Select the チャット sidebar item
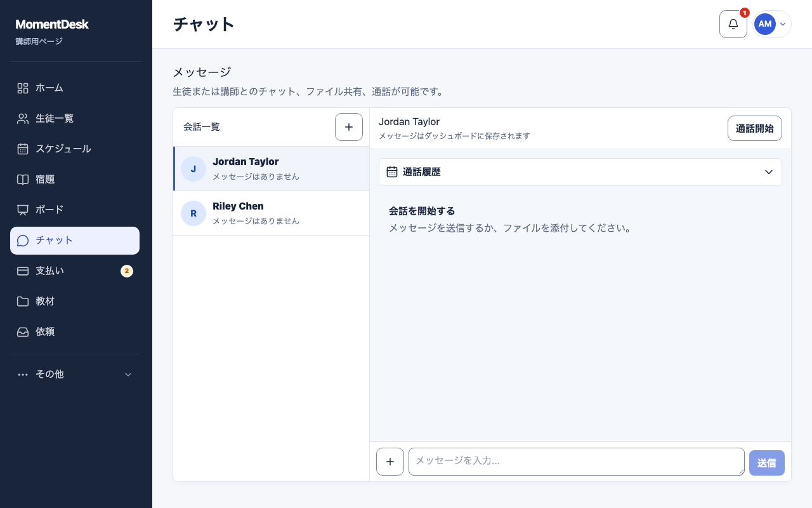 [x=75, y=240]
